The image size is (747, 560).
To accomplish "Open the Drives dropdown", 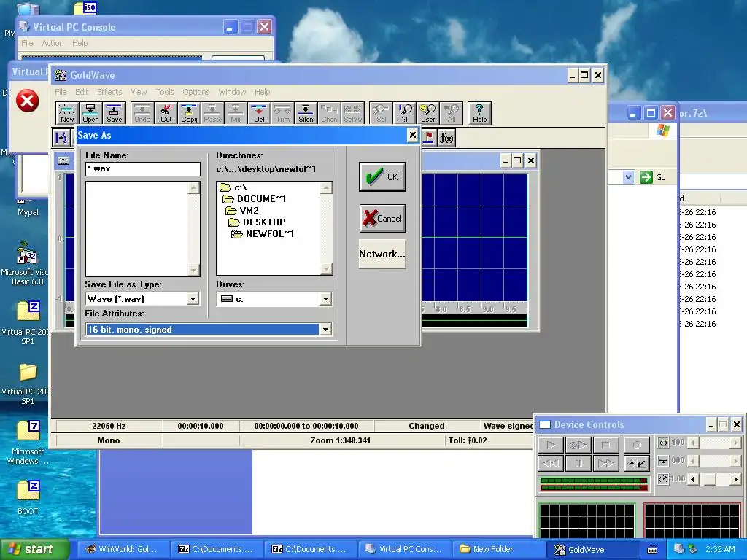I will click(325, 299).
